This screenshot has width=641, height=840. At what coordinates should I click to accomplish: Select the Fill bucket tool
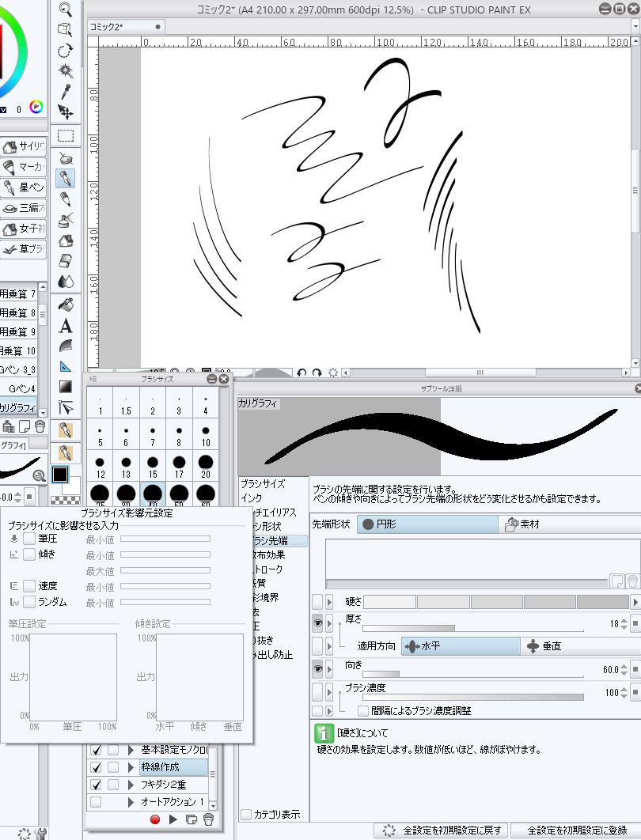66,305
